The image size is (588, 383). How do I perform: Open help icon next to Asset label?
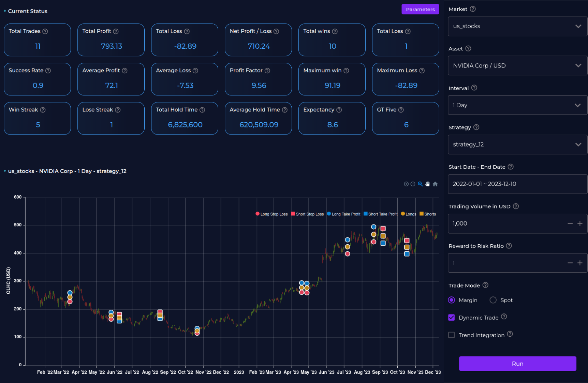[468, 48]
